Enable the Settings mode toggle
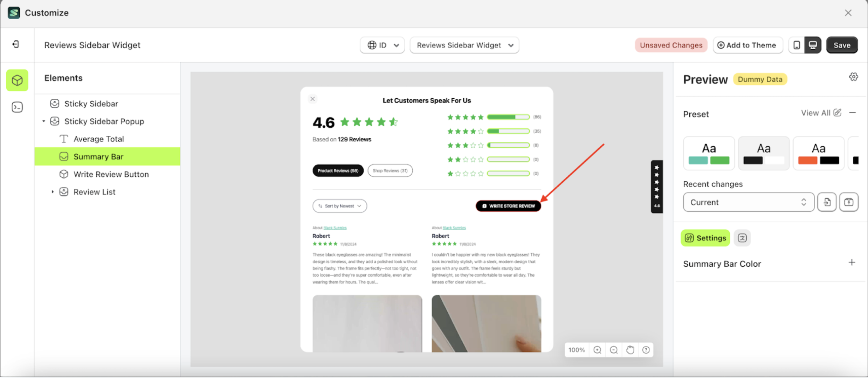The width and height of the screenshot is (868, 378). [x=705, y=238]
